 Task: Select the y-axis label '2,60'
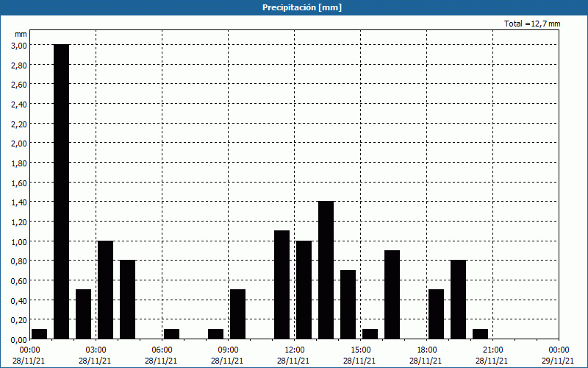point(20,85)
